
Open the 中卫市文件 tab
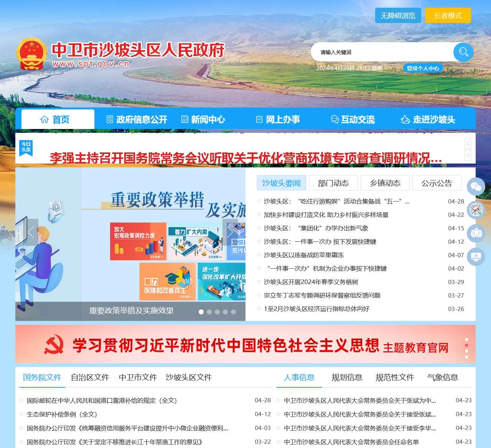[138, 377]
